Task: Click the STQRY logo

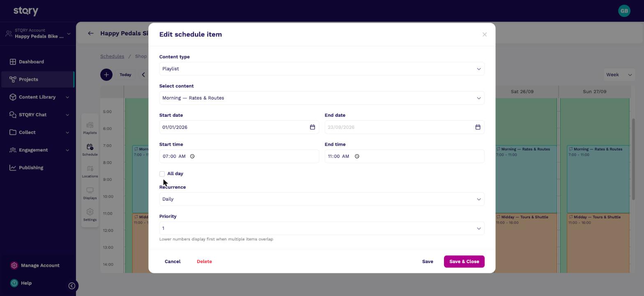Action: 25,11
